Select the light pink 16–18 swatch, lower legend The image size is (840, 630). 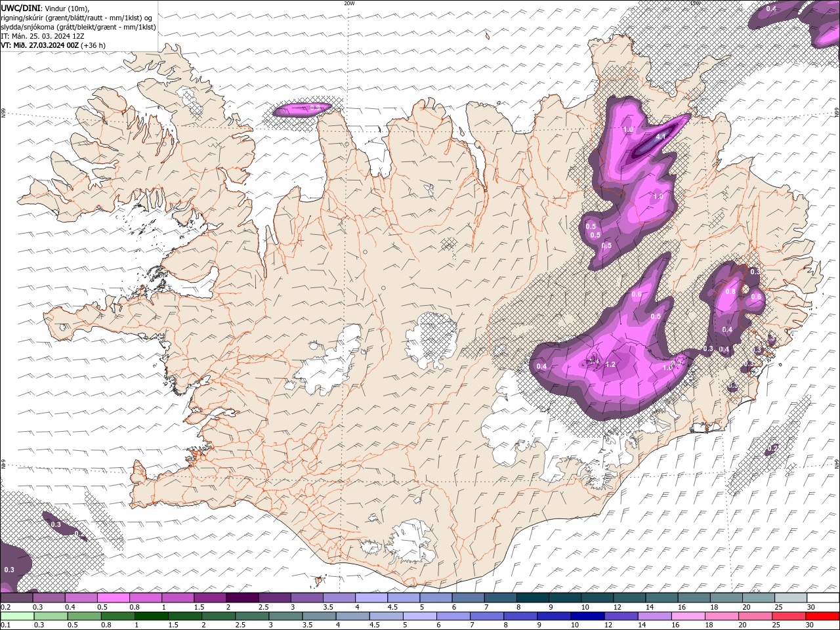point(688,616)
